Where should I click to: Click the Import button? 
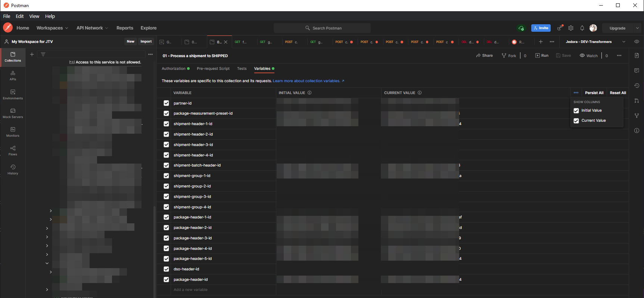(146, 41)
